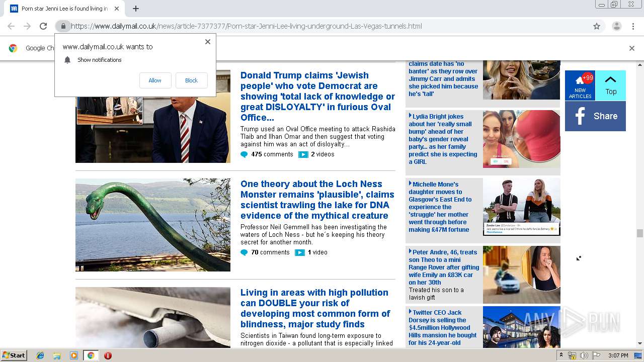This screenshot has height=362, width=644.
Task: Click the comment bubble icon beside 70 comments
Action: pyautogui.click(x=244, y=253)
